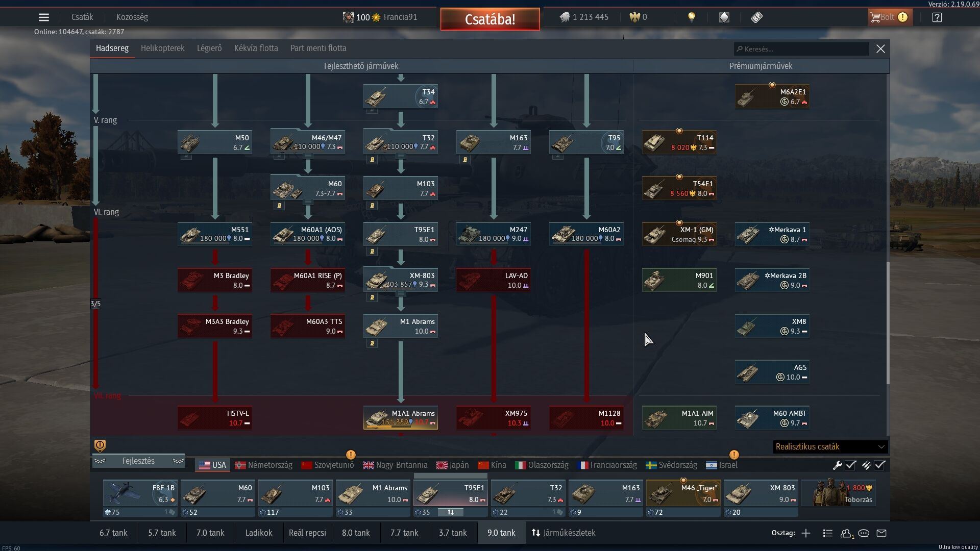980x551 pixels.
Task: Open the hamburger main menu
Action: 44,17
